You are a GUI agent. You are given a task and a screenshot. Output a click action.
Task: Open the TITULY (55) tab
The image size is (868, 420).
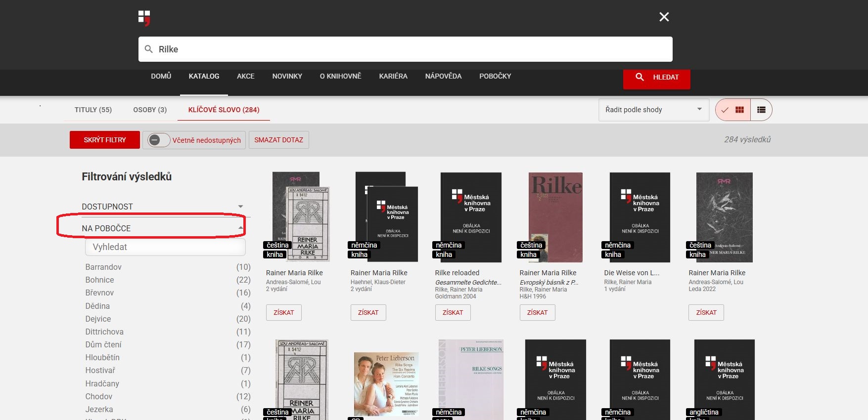[93, 110]
